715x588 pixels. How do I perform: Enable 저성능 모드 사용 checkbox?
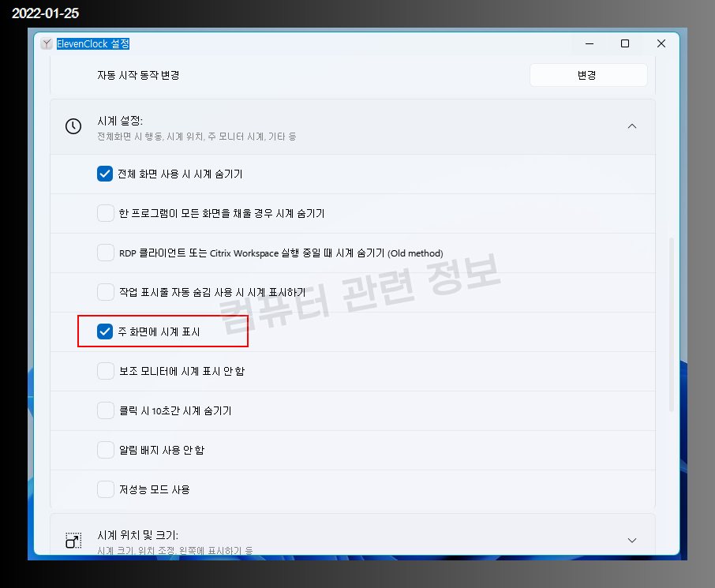(x=105, y=489)
